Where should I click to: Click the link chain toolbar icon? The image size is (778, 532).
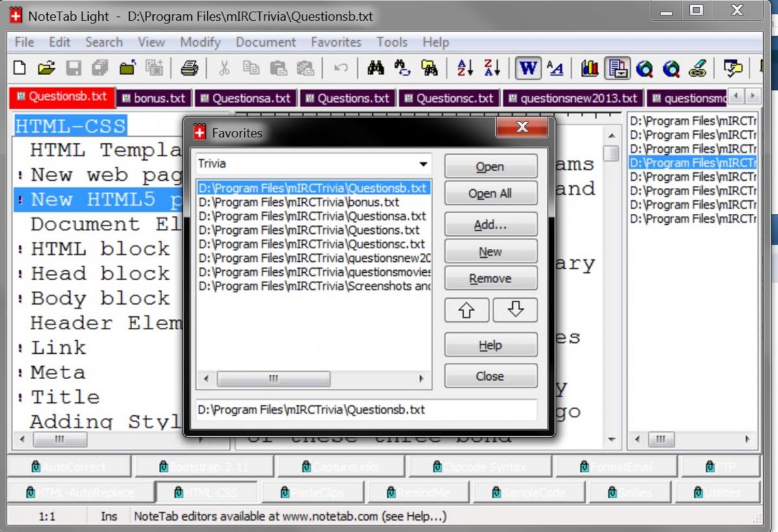pos(698,67)
